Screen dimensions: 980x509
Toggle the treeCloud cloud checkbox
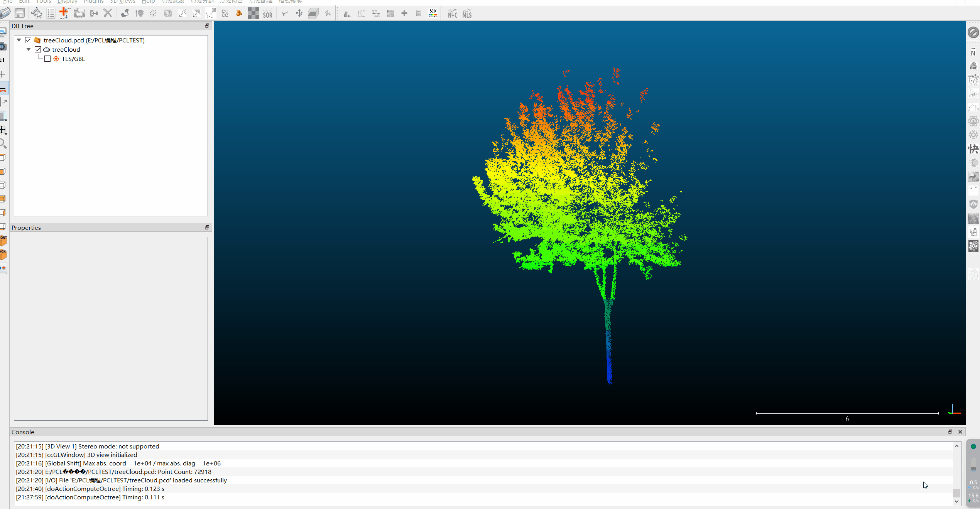tap(38, 49)
